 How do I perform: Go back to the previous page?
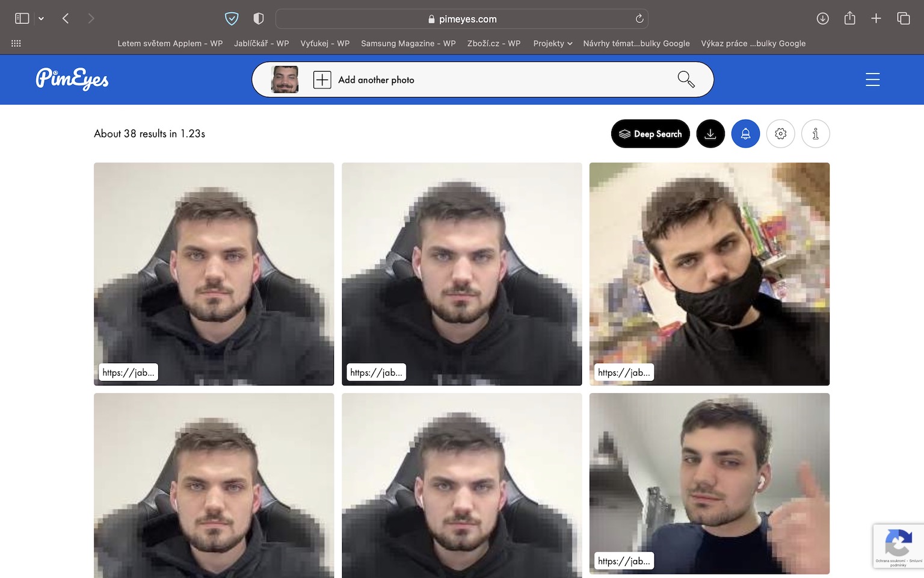[66, 19]
